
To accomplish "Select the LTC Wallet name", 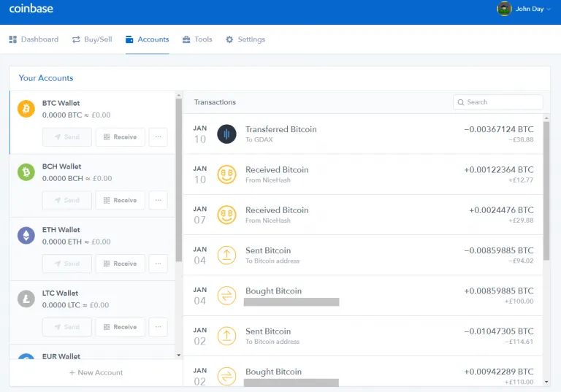I will point(60,293).
